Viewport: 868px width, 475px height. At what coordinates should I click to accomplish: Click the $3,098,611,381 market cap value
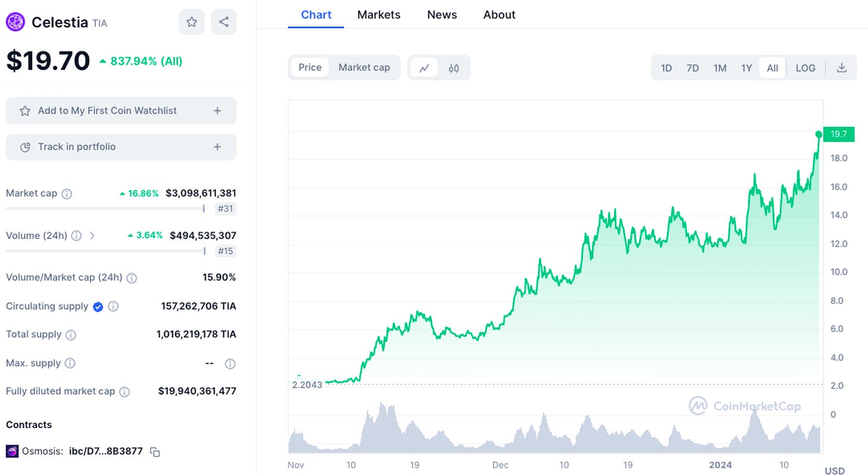tap(201, 193)
